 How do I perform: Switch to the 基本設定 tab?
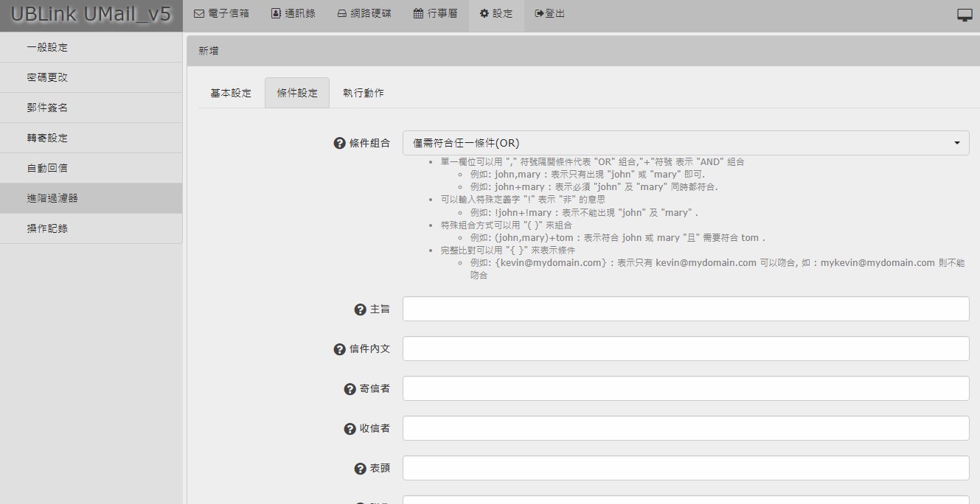[231, 94]
